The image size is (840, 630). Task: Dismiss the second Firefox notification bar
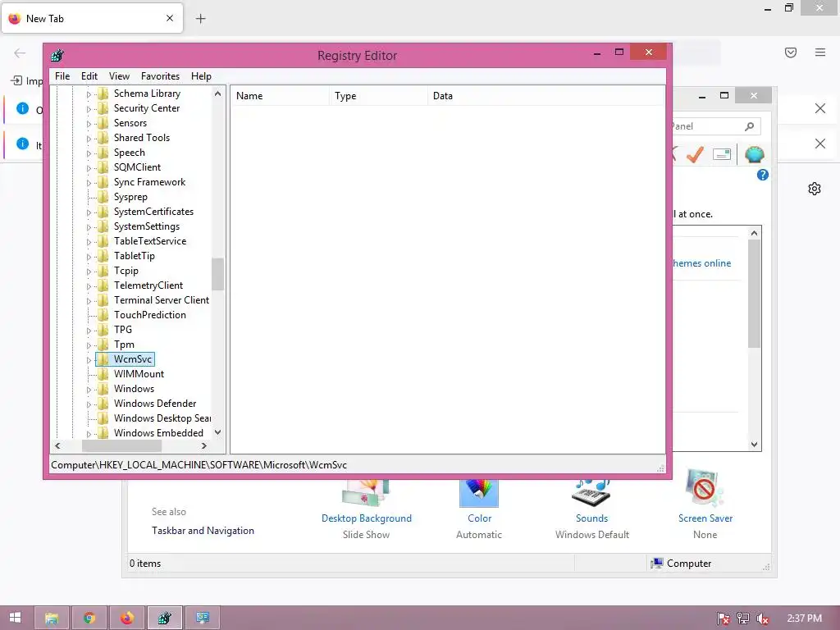[819, 144]
